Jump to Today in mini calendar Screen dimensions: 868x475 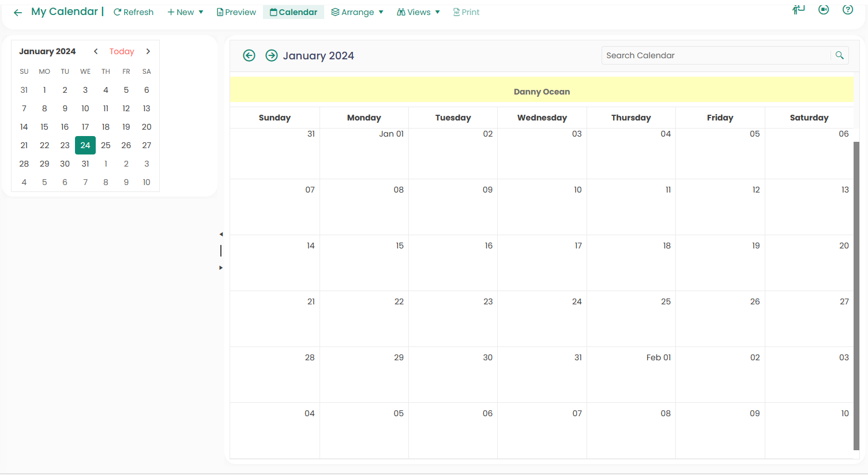[122, 51]
